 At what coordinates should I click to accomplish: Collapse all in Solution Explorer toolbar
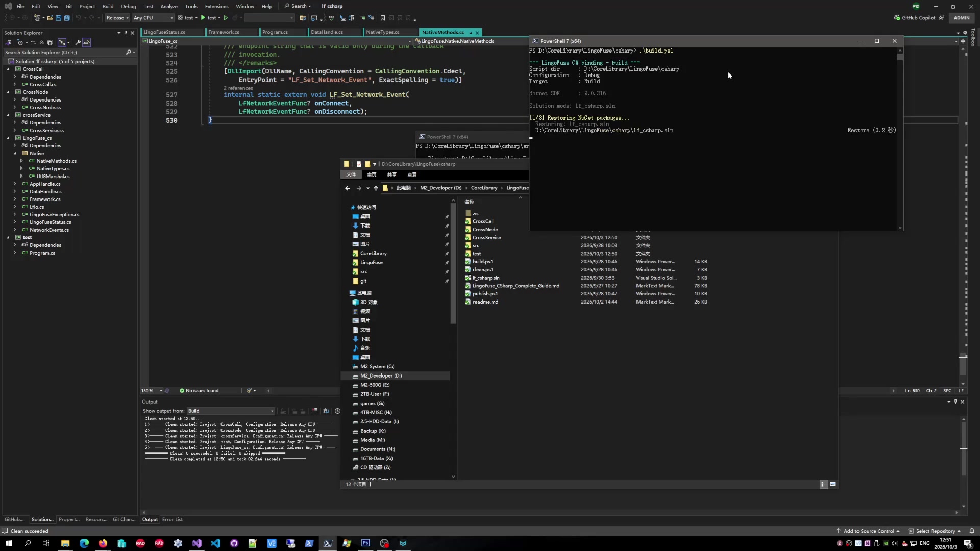(41, 42)
